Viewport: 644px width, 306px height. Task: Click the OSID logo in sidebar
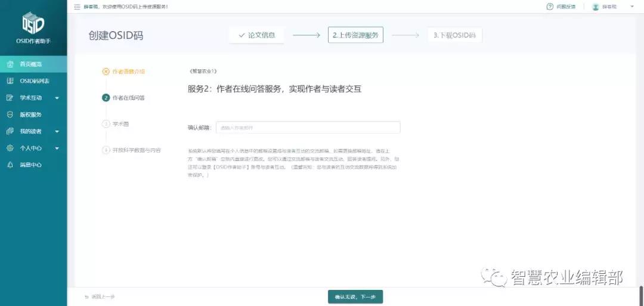(33, 24)
